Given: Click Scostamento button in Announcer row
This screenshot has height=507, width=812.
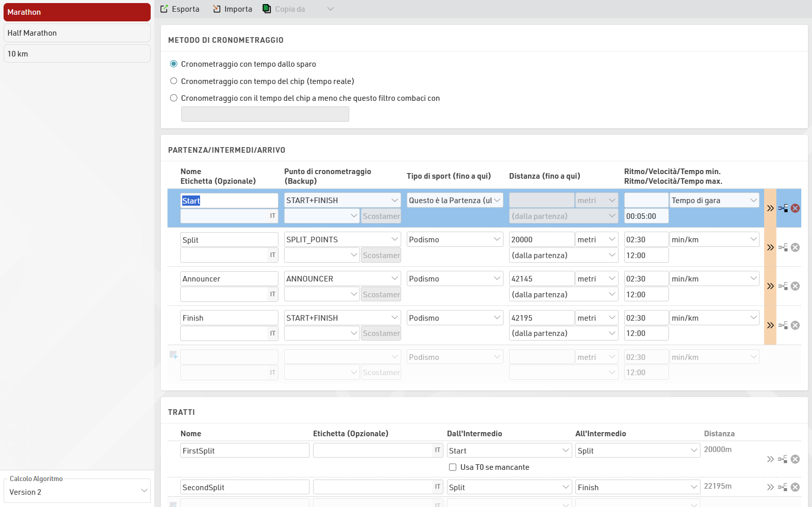Looking at the screenshot, I should point(381,295).
